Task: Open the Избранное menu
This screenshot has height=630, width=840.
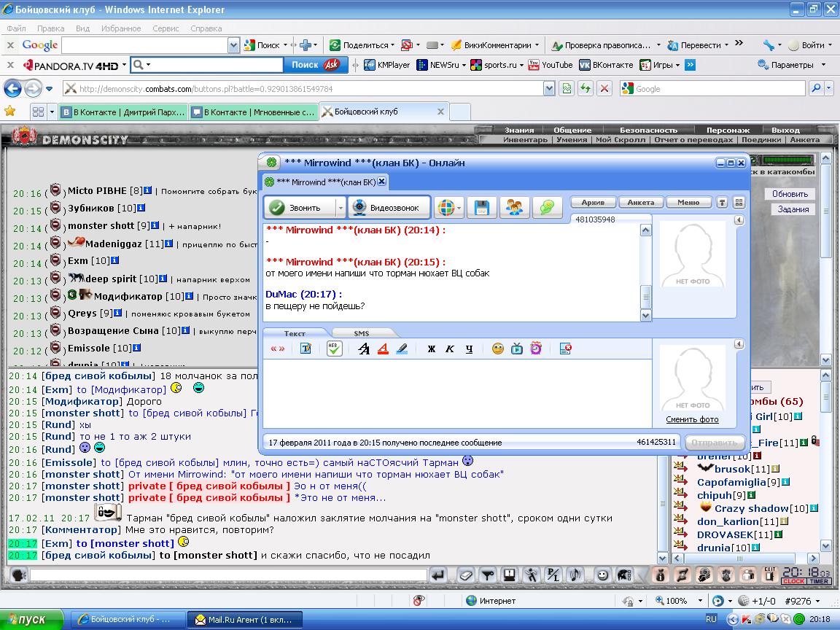Action: point(121,28)
